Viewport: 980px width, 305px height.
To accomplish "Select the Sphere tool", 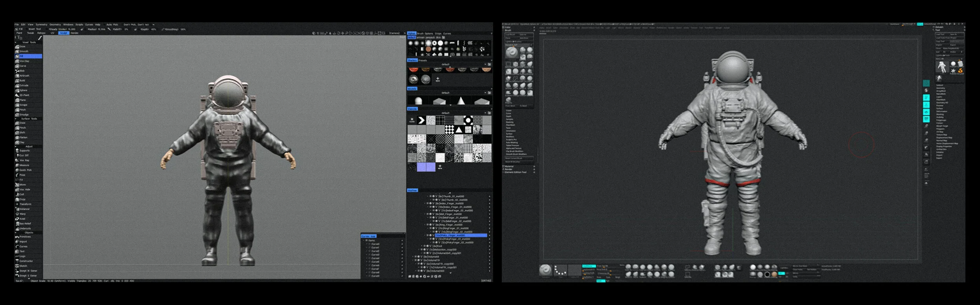I will (x=28, y=90).
